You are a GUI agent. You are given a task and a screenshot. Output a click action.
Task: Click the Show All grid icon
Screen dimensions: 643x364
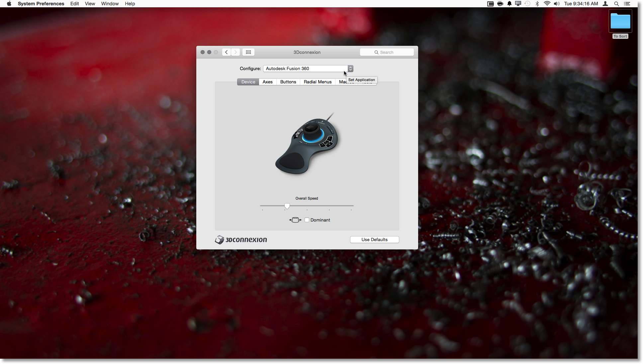click(248, 52)
